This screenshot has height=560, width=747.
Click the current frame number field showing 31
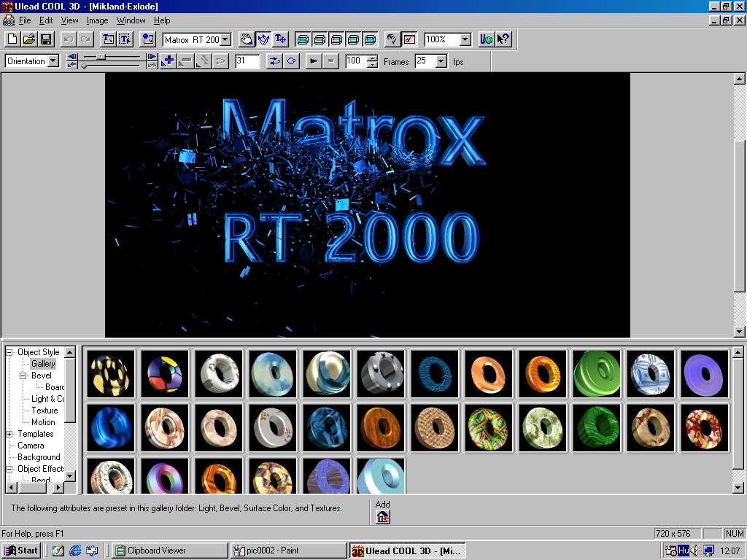(247, 61)
